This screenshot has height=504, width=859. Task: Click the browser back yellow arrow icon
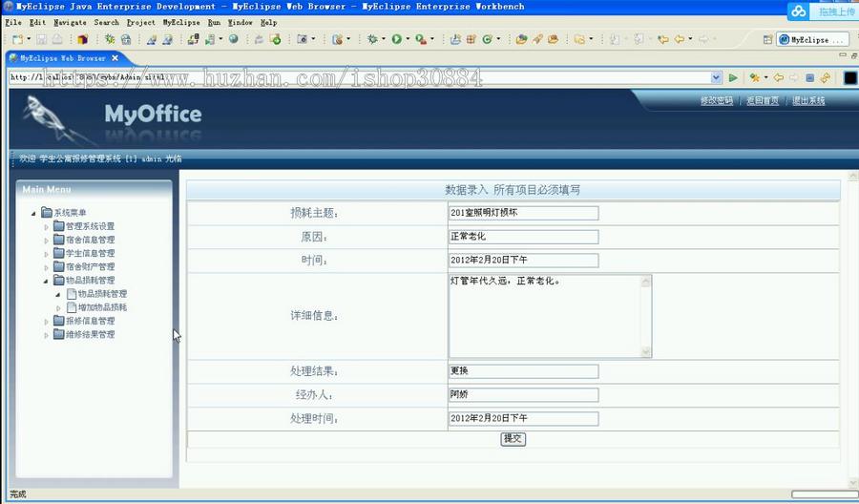click(x=778, y=77)
